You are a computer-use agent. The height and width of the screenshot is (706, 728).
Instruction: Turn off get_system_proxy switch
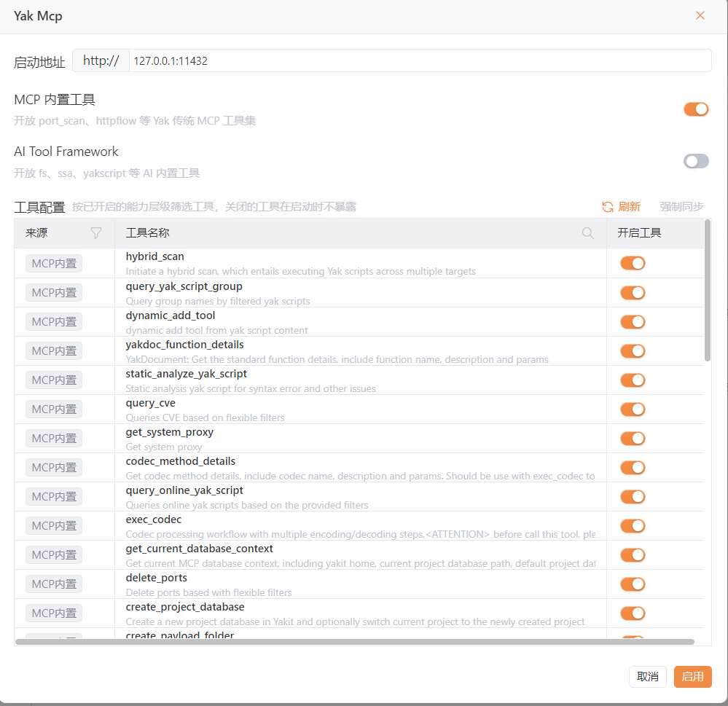(x=633, y=438)
